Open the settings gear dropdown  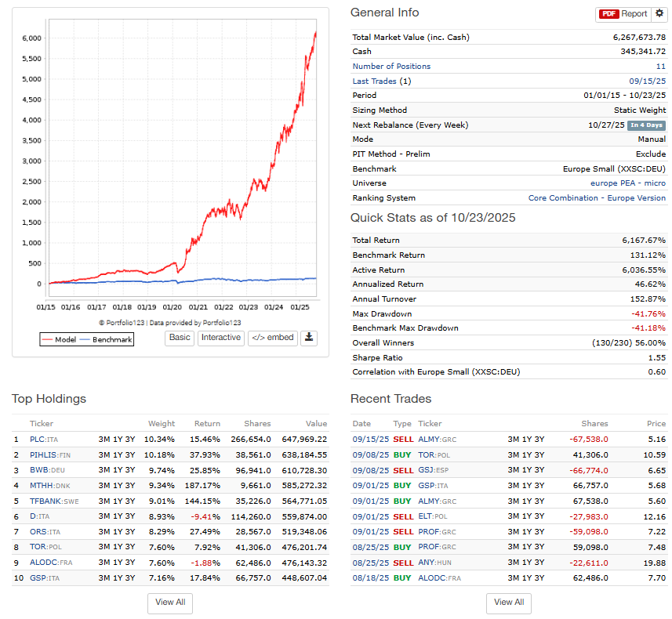point(659,13)
